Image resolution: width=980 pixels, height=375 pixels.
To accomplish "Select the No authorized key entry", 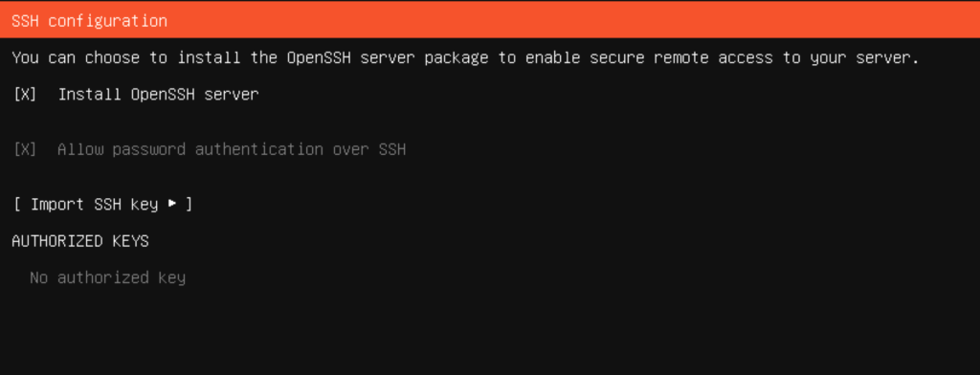I will 107,277.
